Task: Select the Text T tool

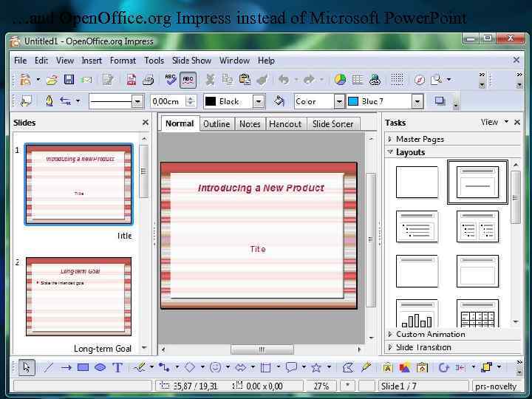Action: click(x=117, y=367)
